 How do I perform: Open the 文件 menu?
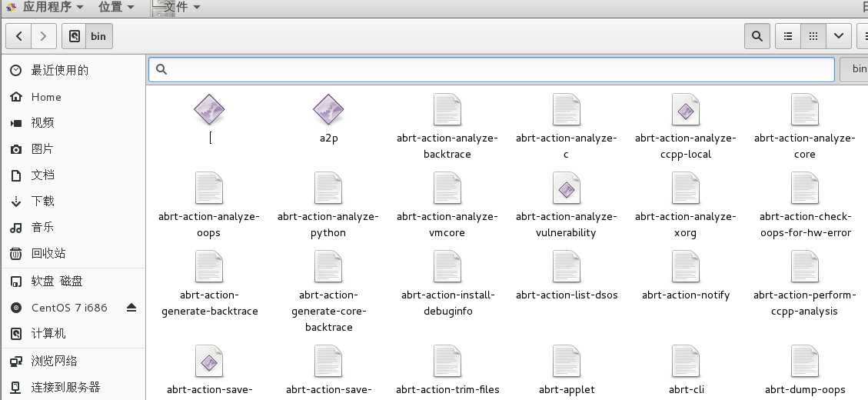(177, 7)
